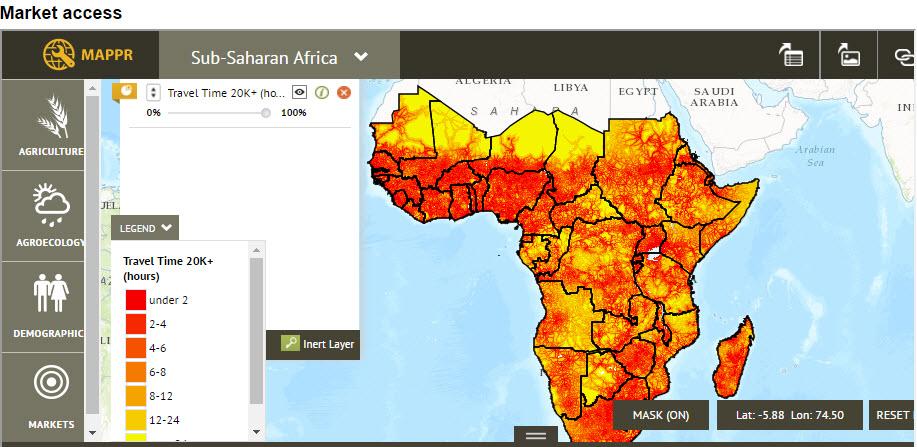Remove the Travel Time 20K+ layer
917x447 pixels.
(x=344, y=92)
